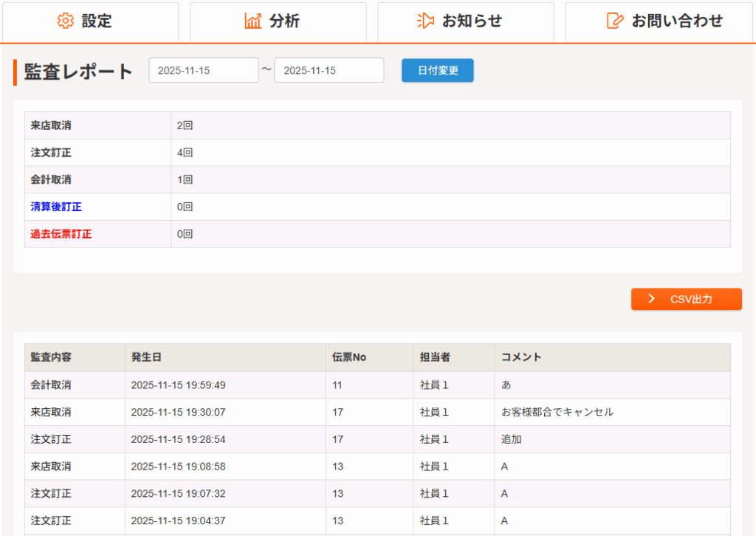Open the end date field picker

329,71
